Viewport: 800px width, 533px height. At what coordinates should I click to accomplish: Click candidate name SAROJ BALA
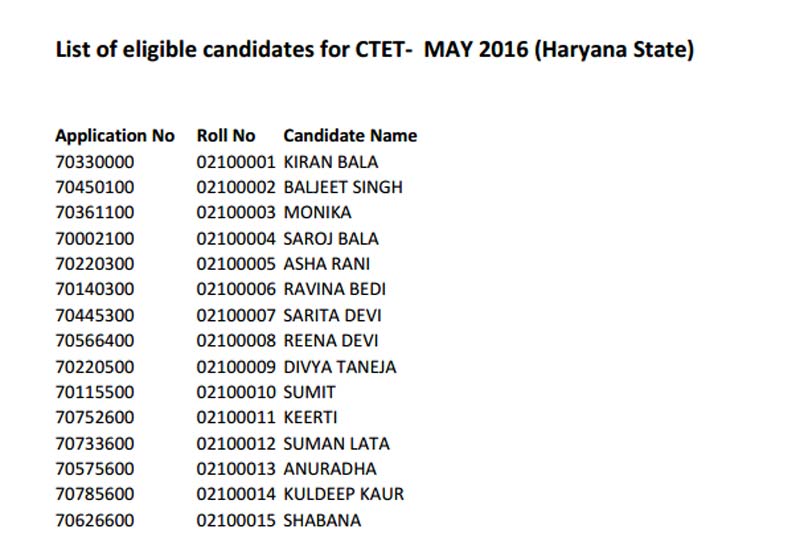[x=331, y=239]
